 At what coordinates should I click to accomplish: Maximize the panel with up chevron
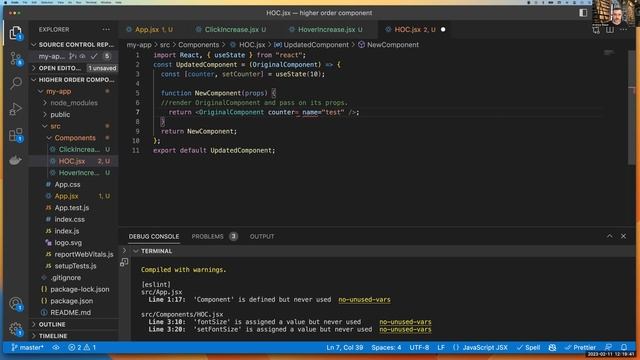[609, 236]
